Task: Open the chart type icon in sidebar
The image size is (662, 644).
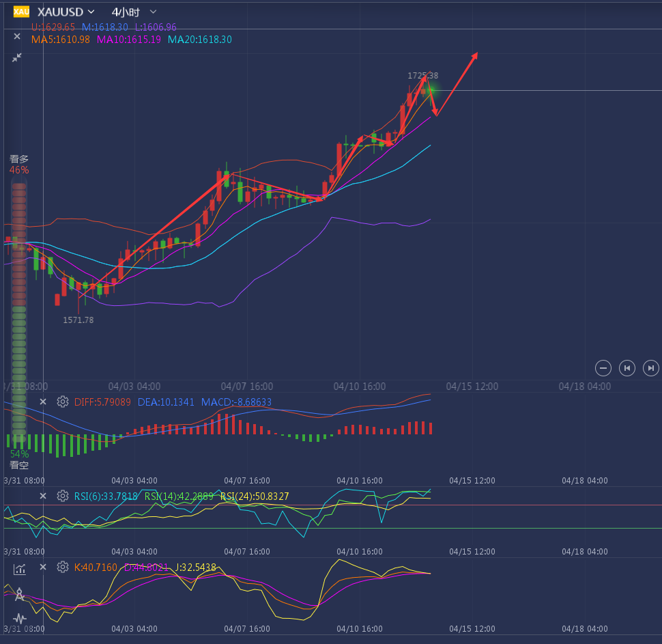Action: [x=20, y=569]
